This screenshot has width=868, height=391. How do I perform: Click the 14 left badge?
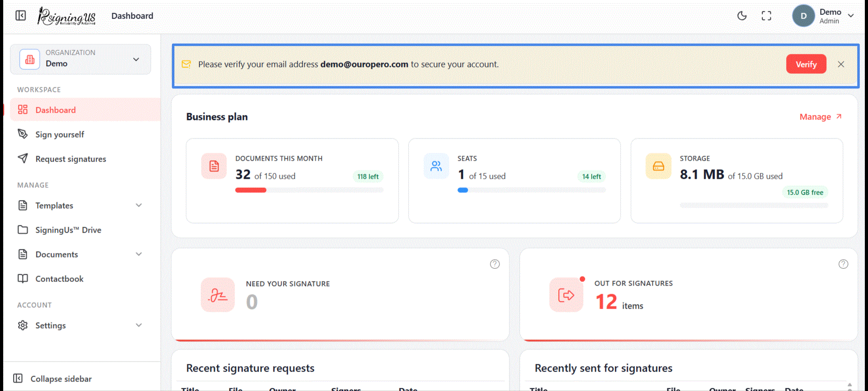pos(591,176)
